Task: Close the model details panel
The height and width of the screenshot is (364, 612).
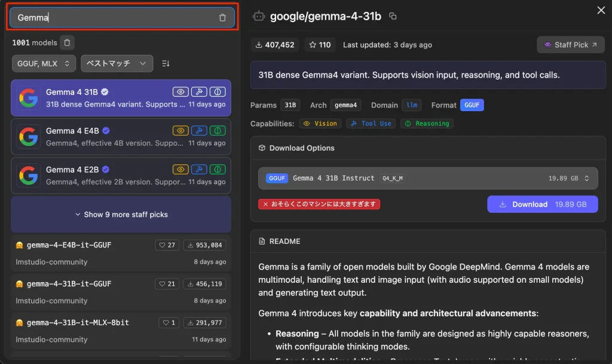Action: (601, 10)
